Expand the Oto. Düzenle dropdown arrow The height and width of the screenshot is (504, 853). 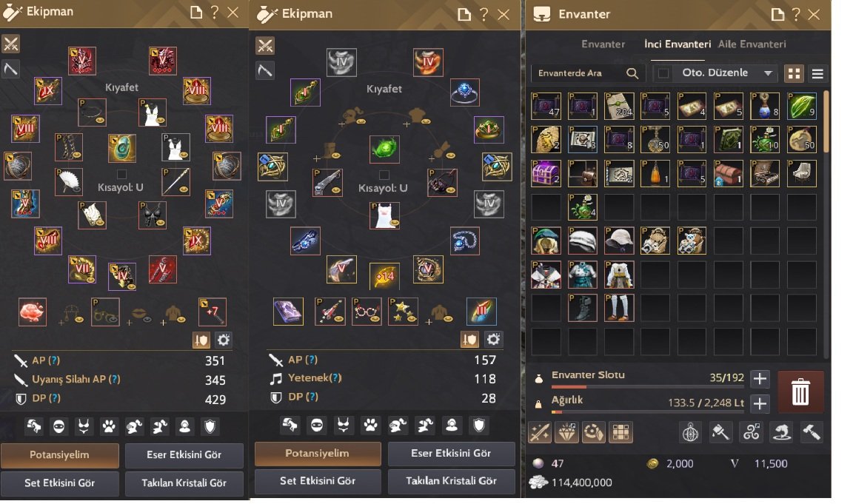768,73
